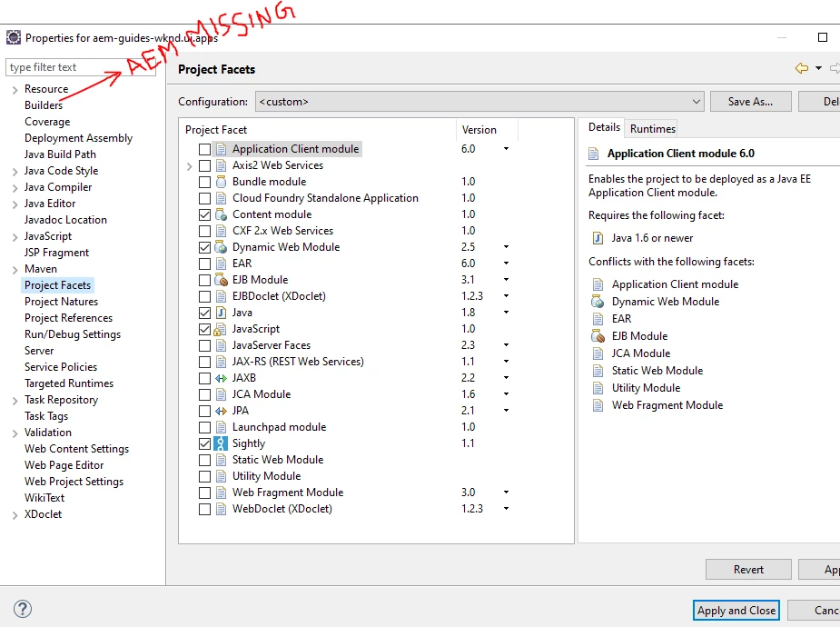Select the CXF 2.x Web Services row

coord(282,231)
